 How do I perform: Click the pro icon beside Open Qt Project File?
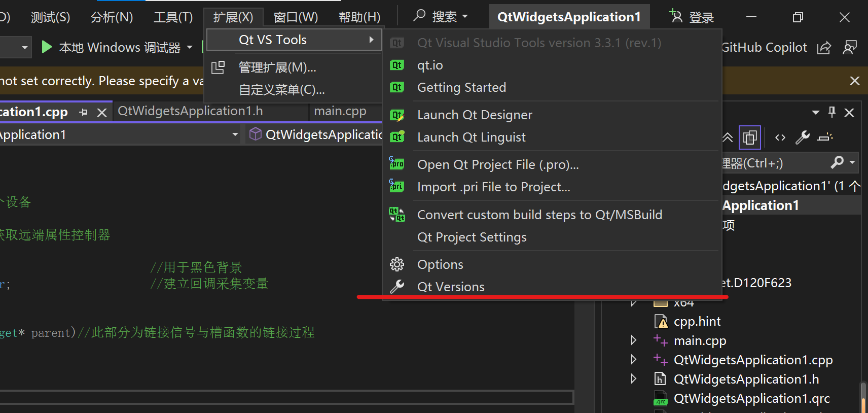[x=396, y=163]
